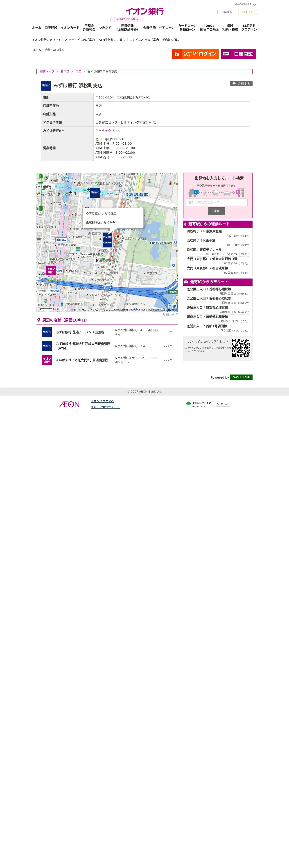Screen dimensions: 289x868
Task: Open コンビニATMのご案内 link
Action: 144,40
